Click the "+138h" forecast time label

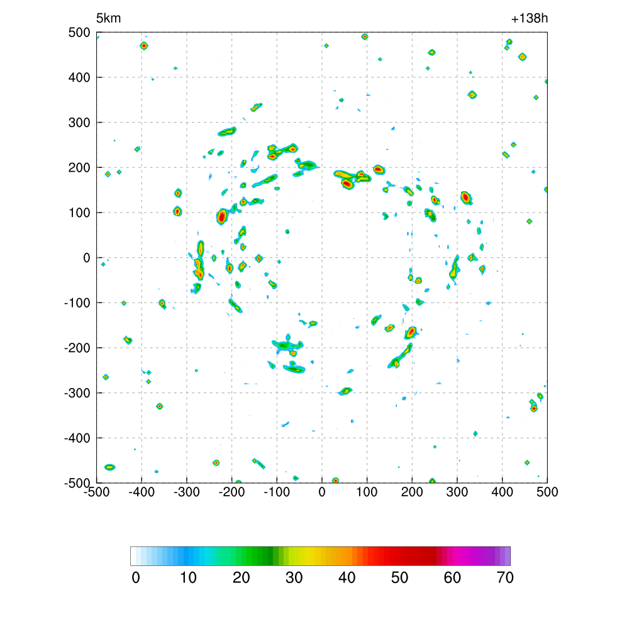click(x=530, y=18)
